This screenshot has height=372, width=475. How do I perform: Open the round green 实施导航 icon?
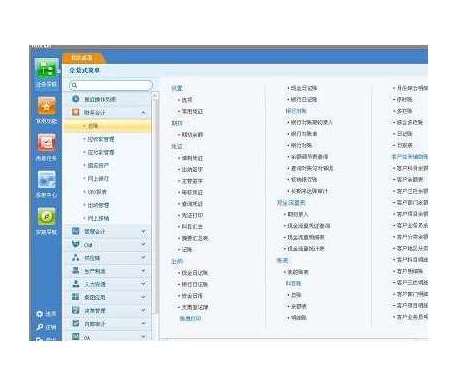(x=46, y=217)
